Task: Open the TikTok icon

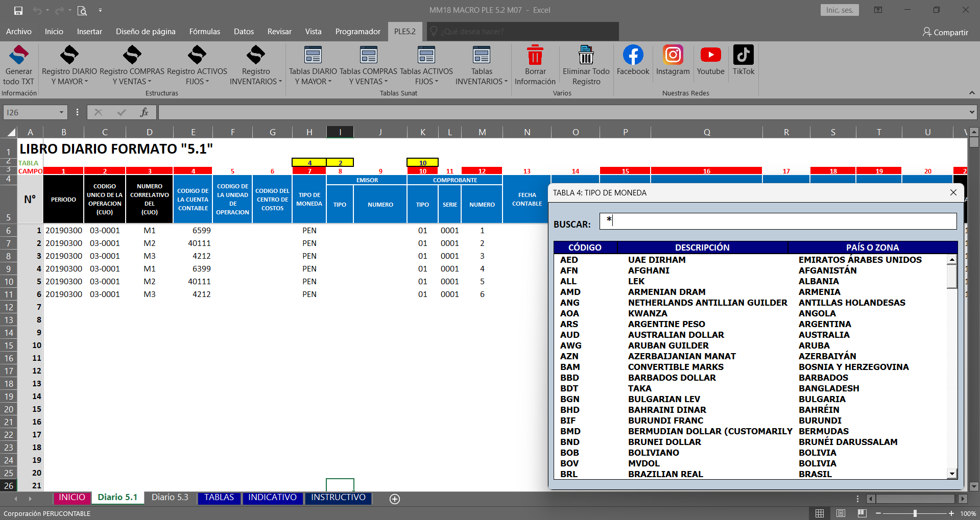Action: coord(743,55)
